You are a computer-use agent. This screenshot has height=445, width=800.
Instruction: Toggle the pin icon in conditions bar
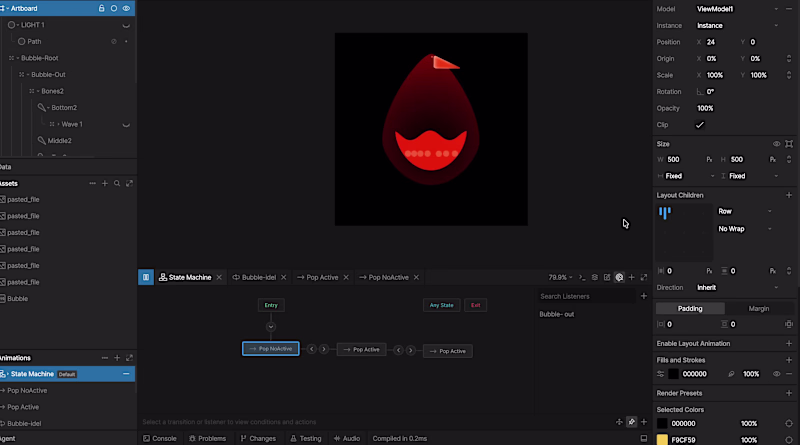click(x=631, y=422)
